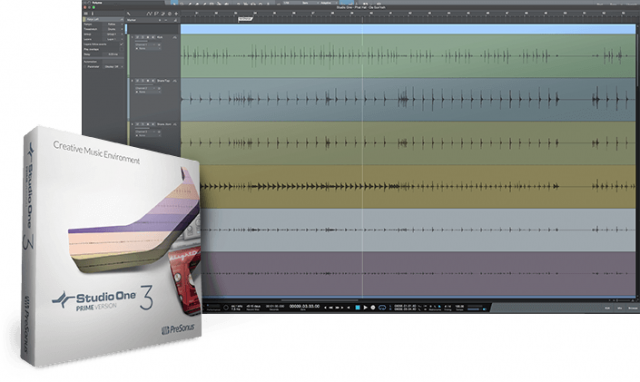Adjust the Snare Top track volume slider
Image resolution: width=640 pixels, height=382 pixels.
(148, 84)
